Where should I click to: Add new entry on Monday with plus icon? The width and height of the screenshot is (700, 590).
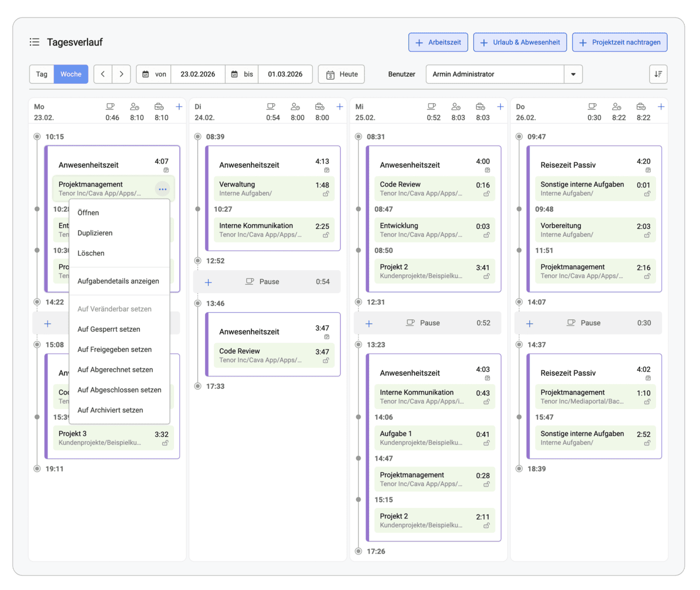(x=179, y=106)
